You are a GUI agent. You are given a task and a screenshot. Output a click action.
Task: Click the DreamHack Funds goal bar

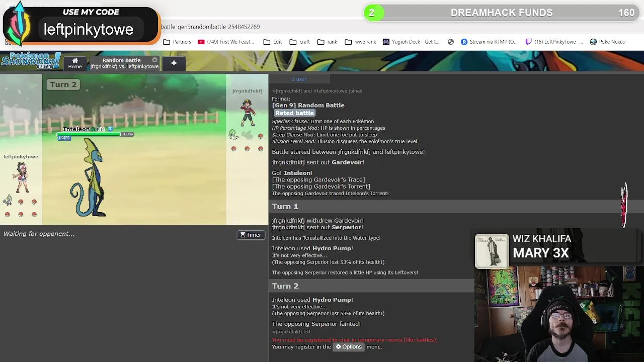pos(502,13)
